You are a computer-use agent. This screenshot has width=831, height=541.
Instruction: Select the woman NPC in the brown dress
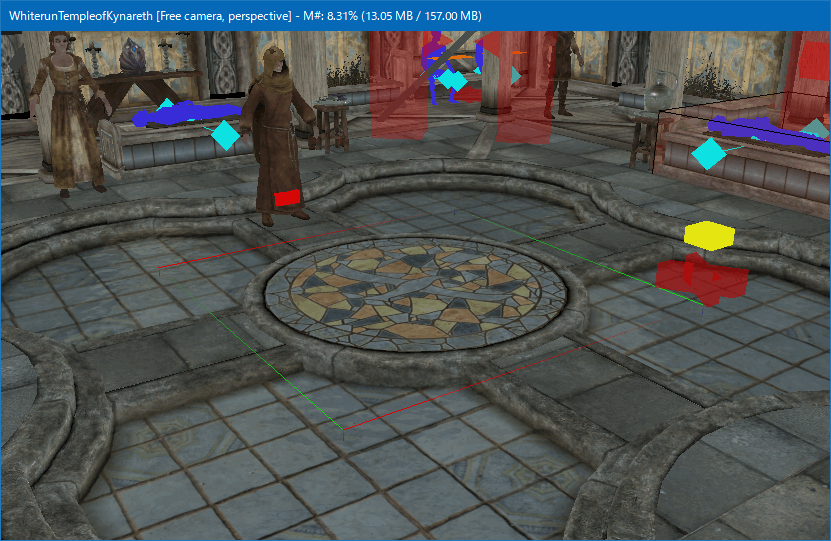click(x=69, y=113)
